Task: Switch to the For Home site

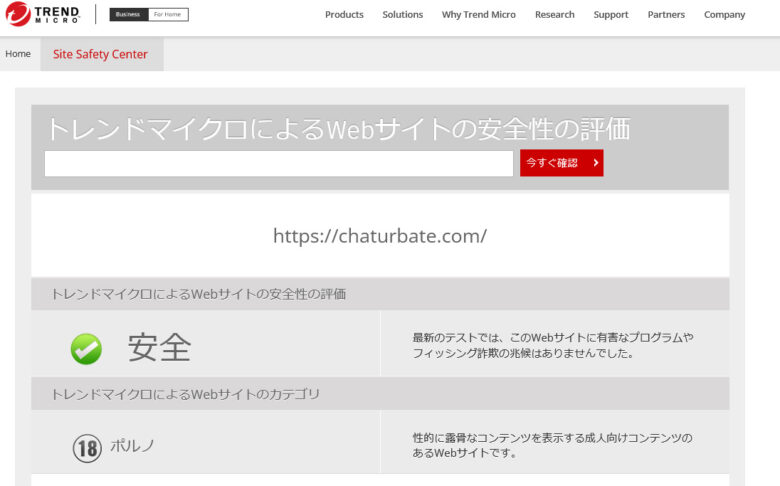Action: [x=167, y=15]
